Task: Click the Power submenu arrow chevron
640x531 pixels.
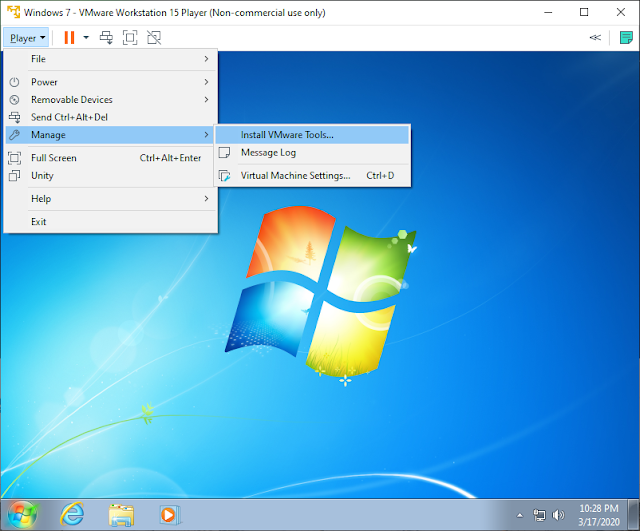Action: pos(207,82)
